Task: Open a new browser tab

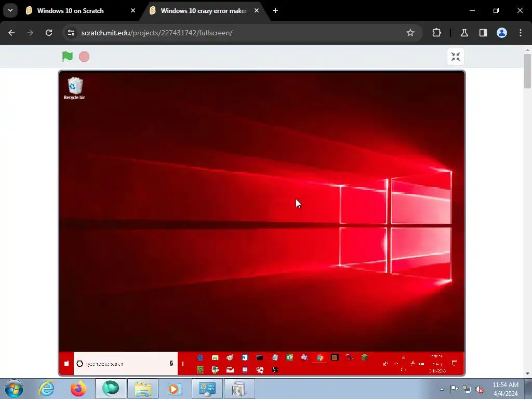Action: point(275,10)
